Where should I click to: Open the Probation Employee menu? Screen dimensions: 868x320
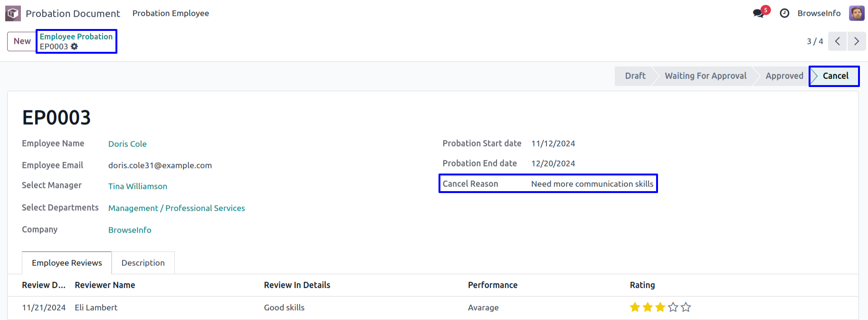point(171,13)
